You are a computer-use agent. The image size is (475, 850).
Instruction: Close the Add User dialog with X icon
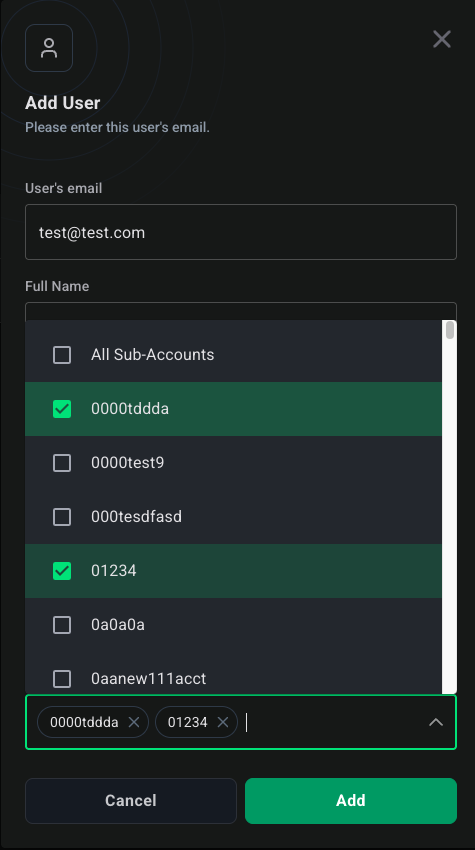[441, 39]
